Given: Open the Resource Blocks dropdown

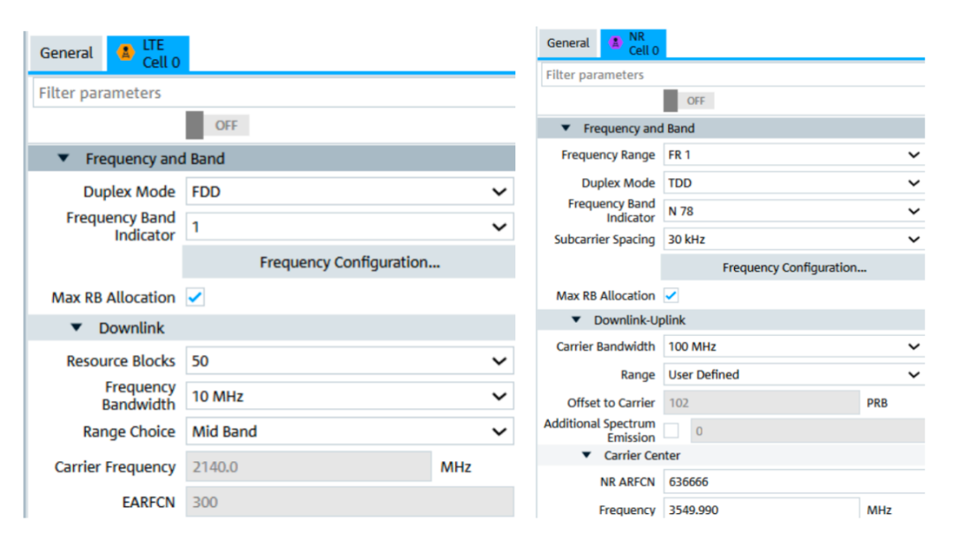Looking at the screenshot, I should click(349, 362).
